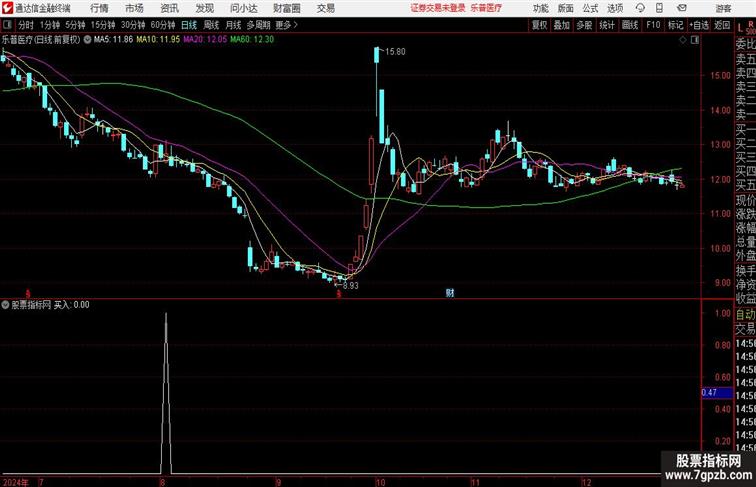
Task: Open the 选项 menu
Action: click(x=615, y=8)
